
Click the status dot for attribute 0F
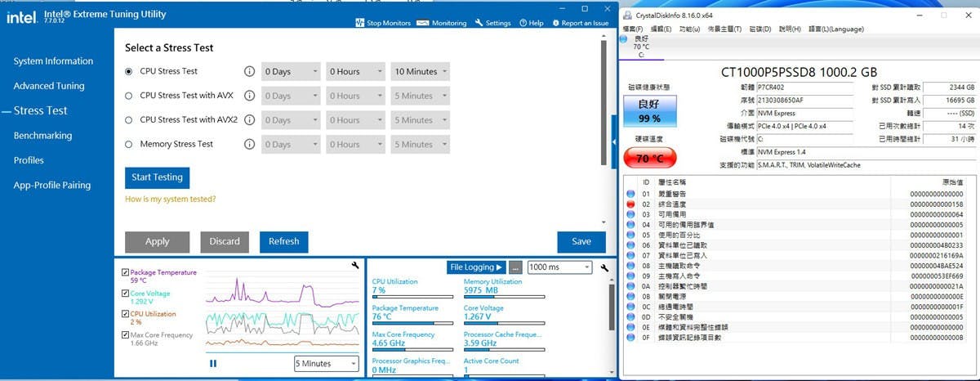[x=630, y=338]
